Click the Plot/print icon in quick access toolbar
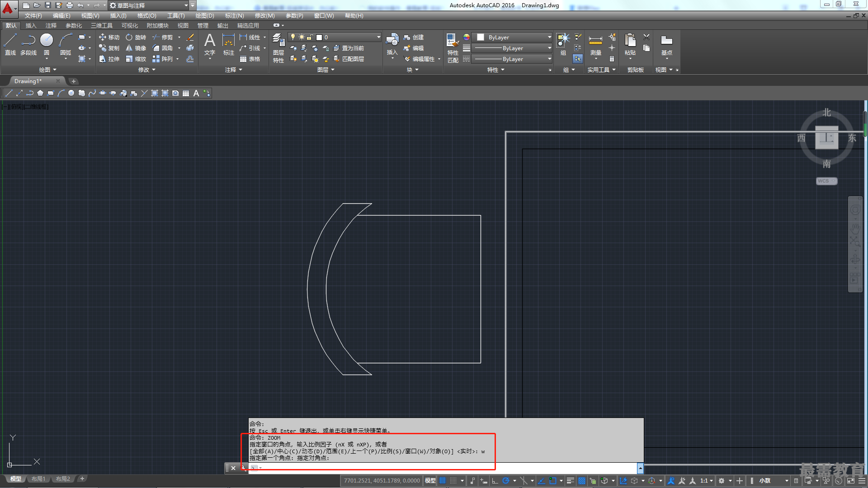This screenshot has height=488, width=868. [x=69, y=5]
